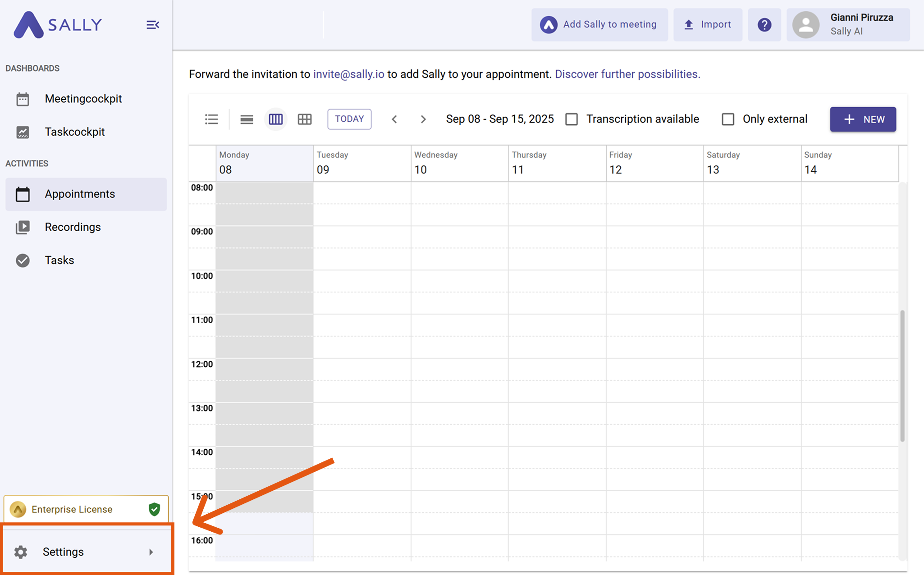Select the week column view icon
This screenshot has width=924, height=575.
click(275, 119)
